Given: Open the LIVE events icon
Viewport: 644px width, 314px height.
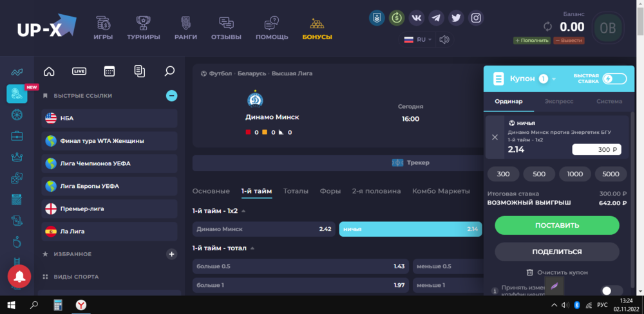Looking at the screenshot, I should click(x=79, y=71).
